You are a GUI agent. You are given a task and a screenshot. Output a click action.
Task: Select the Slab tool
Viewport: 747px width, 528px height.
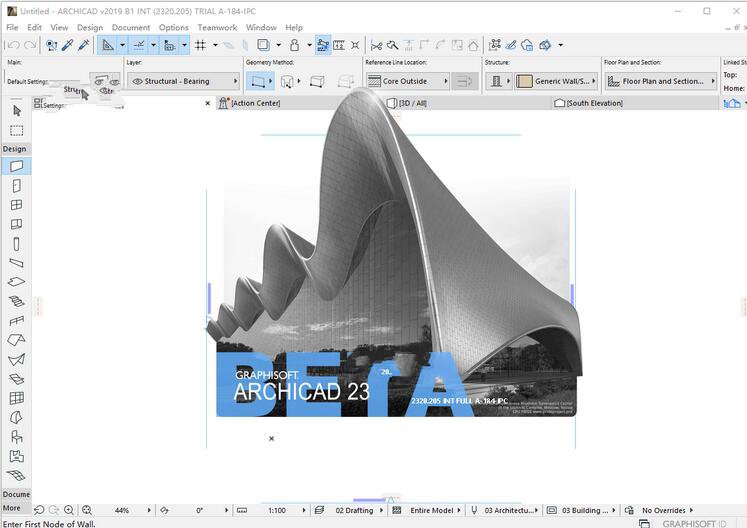click(x=17, y=282)
